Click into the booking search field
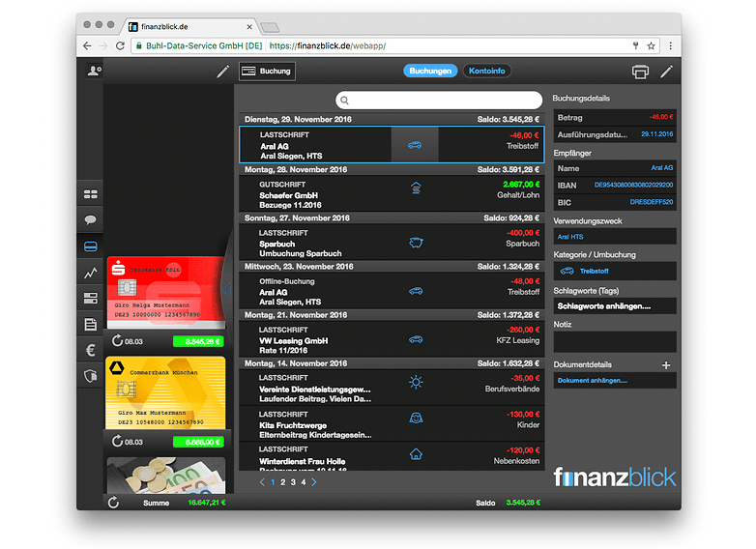 click(x=439, y=101)
